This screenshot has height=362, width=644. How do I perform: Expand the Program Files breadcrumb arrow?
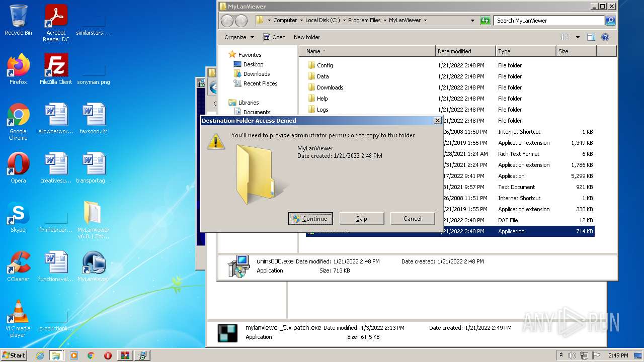384,21
